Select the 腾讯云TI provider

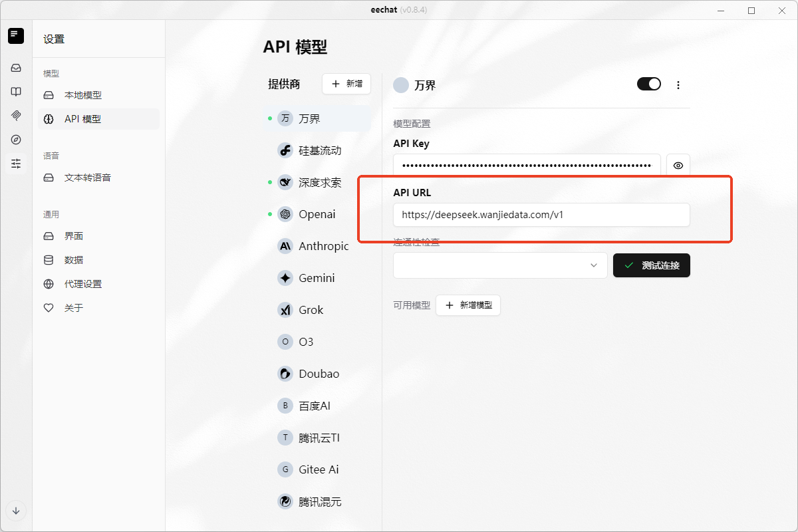pos(318,438)
